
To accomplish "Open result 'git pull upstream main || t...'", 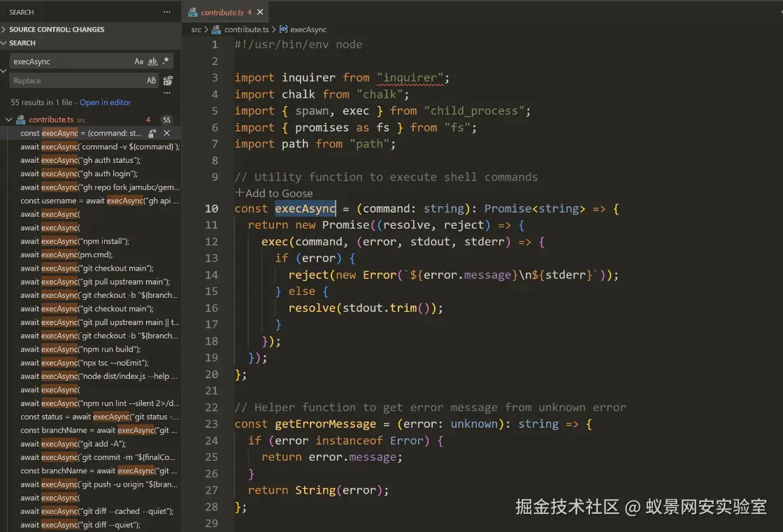I will tap(100, 322).
